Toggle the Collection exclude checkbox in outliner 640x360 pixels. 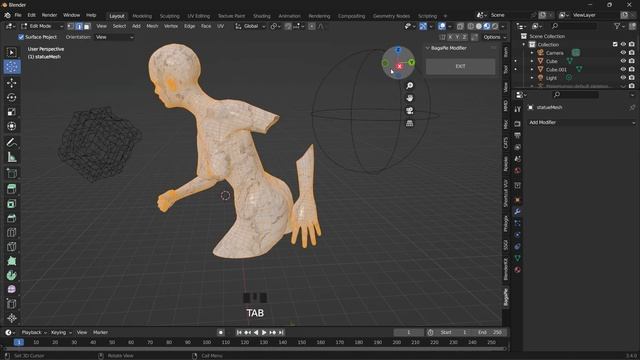pos(615,44)
